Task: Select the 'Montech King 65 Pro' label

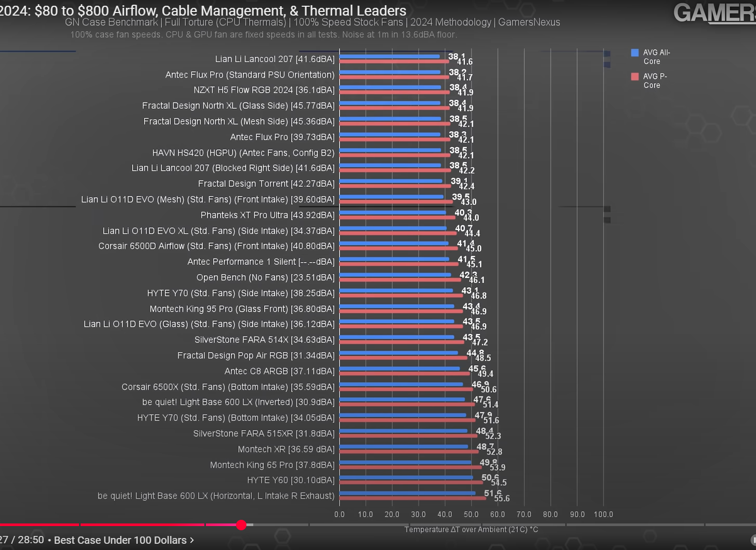Action: click(272, 465)
